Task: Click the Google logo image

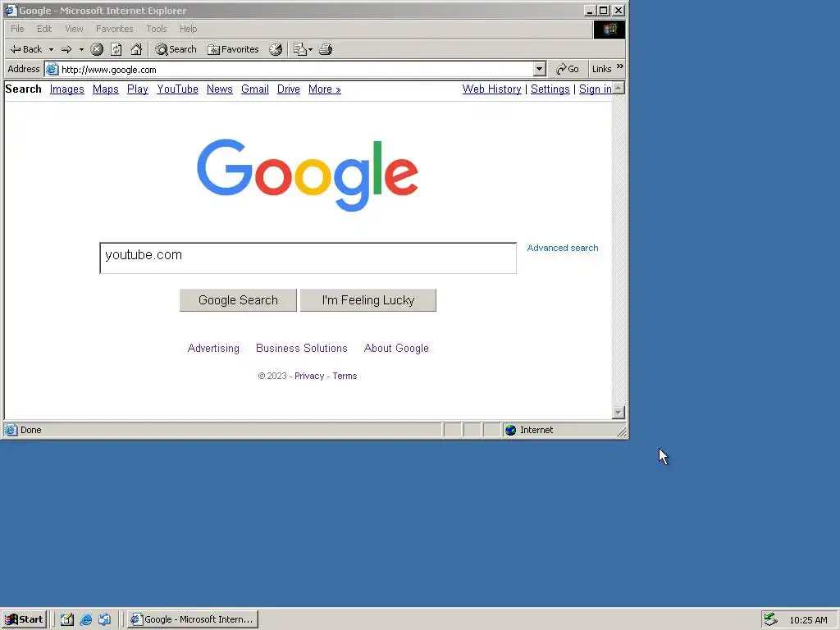Action: tap(308, 175)
